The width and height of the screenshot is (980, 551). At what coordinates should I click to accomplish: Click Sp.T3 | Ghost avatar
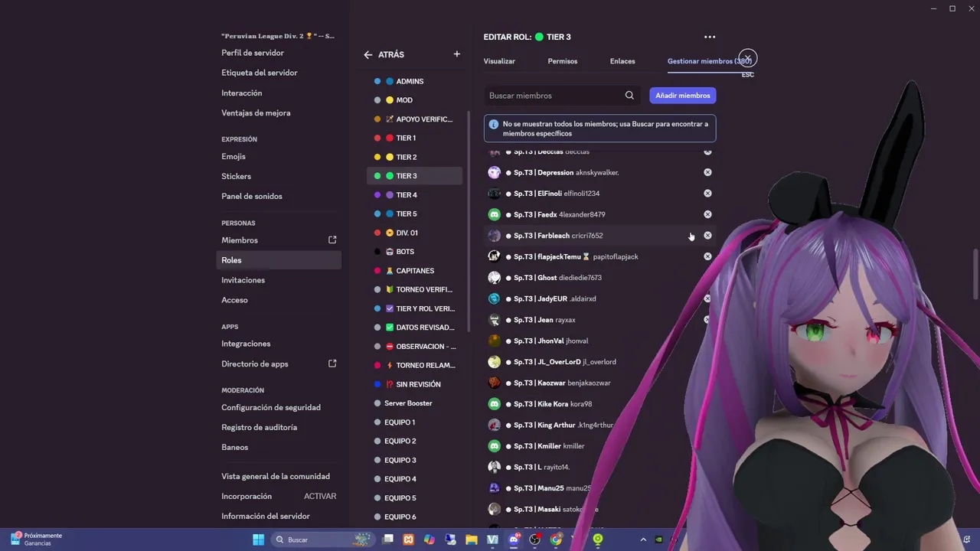tap(495, 278)
